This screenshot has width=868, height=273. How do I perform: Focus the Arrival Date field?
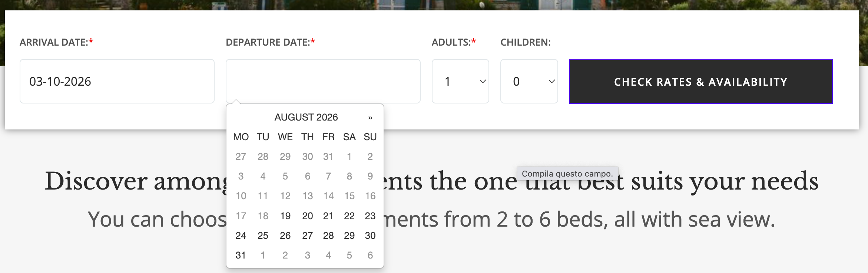click(117, 81)
